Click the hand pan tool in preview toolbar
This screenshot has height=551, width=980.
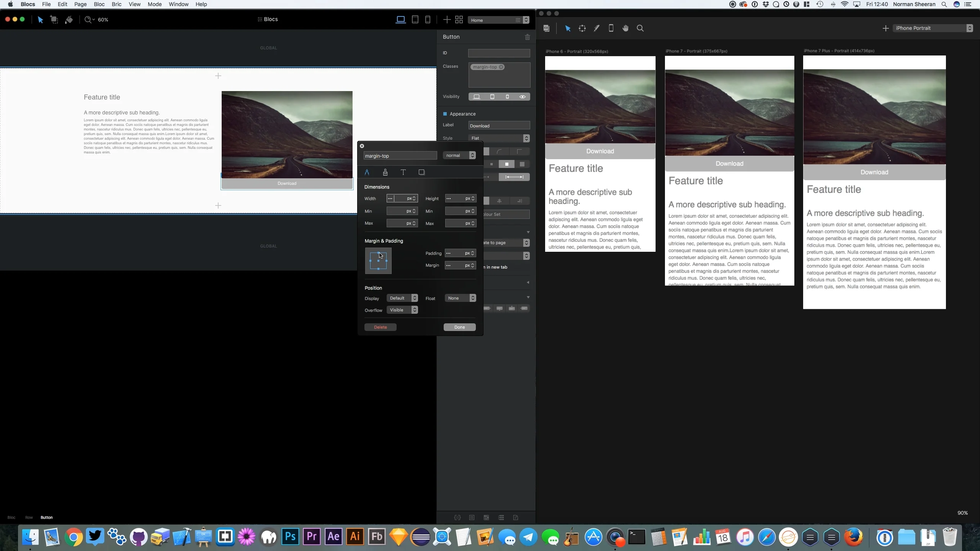(x=625, y=28)
